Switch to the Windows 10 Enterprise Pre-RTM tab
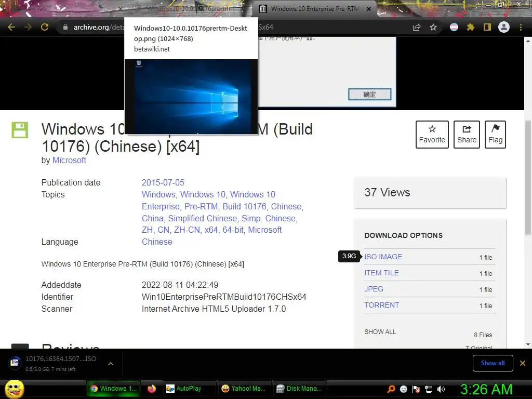This screenshot has width=532, height=399. click(x=314, y=9)
